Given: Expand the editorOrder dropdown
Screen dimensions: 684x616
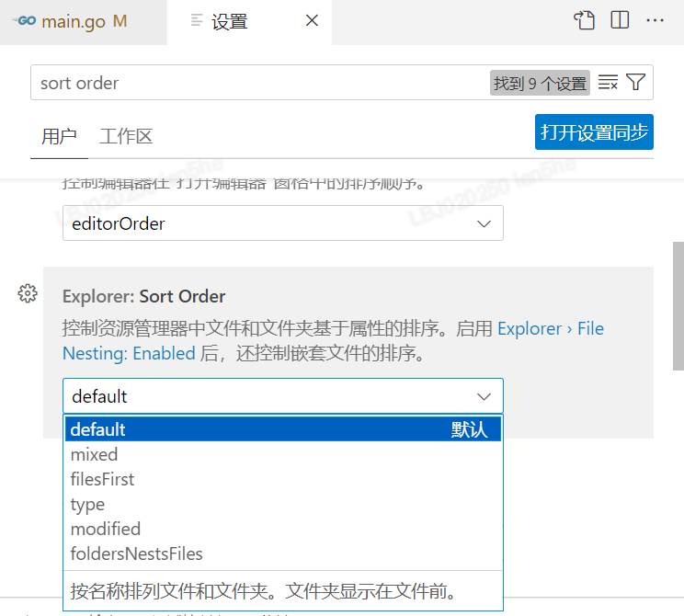Looking at the screenshot, I should pos(282,223).
